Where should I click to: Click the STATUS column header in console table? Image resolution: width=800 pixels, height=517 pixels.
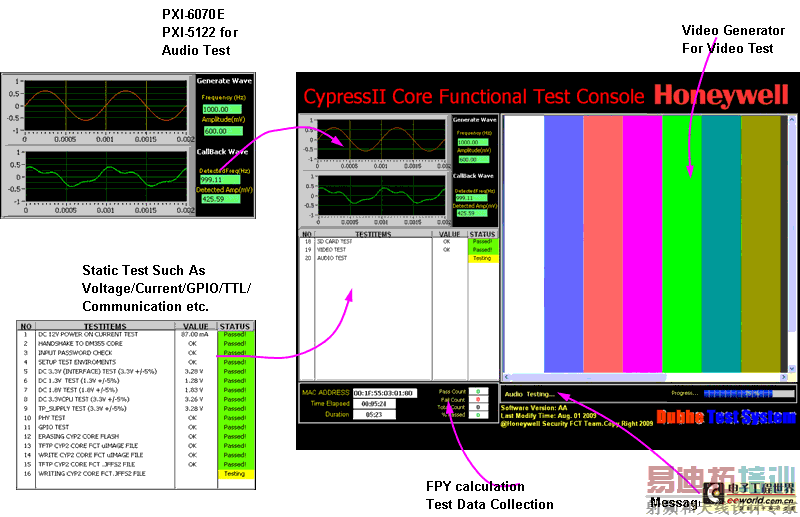tap(483, 234)
